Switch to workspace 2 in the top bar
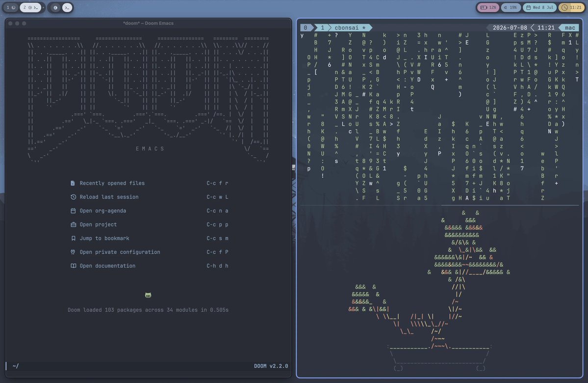The image size is (588, 383). 31,7
